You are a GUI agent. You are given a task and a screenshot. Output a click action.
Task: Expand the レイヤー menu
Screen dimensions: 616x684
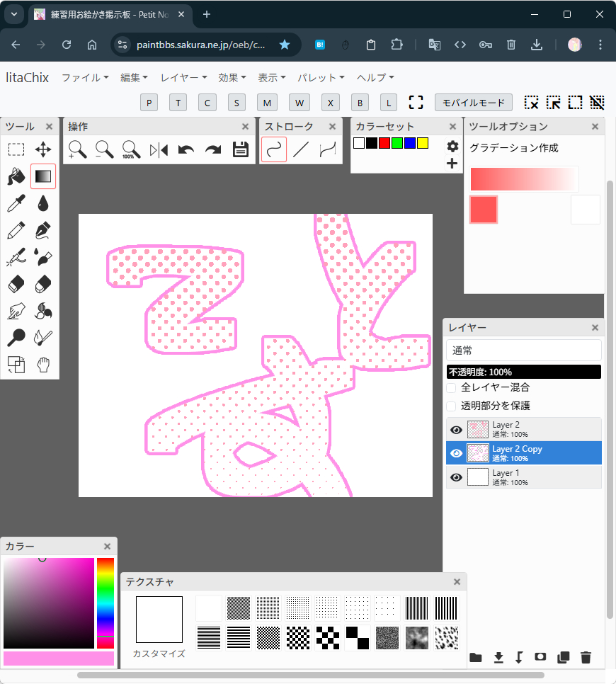coord(183,77)
